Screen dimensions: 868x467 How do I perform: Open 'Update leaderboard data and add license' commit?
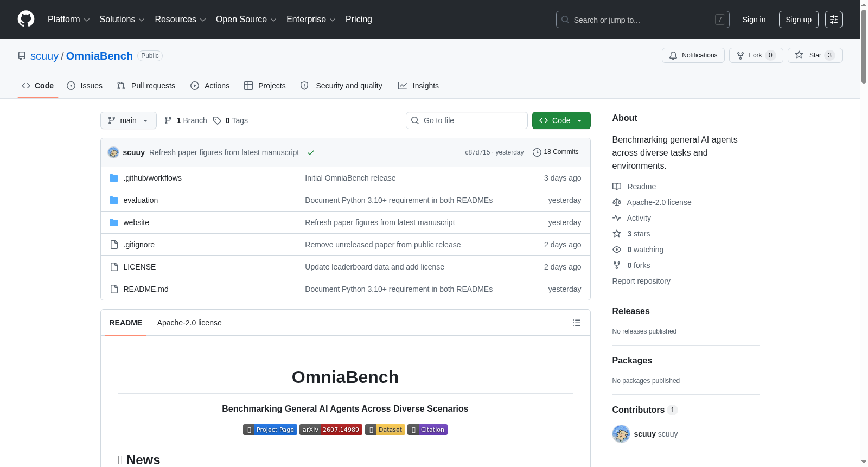point(374,267)
